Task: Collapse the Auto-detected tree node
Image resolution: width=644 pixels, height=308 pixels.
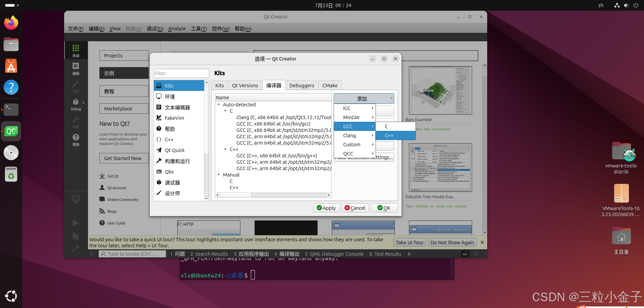Action: point(219,105)
